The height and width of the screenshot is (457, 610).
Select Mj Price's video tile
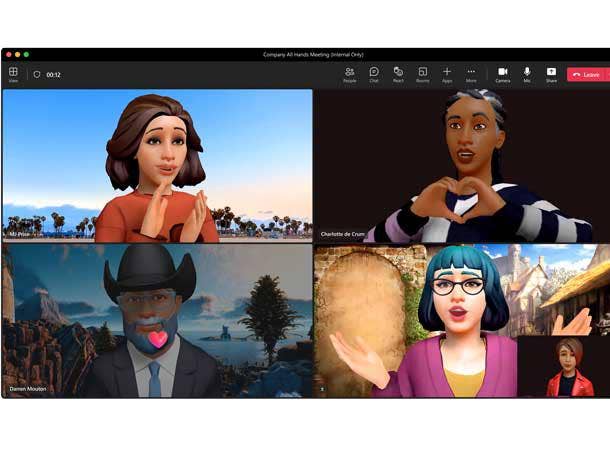157,165
